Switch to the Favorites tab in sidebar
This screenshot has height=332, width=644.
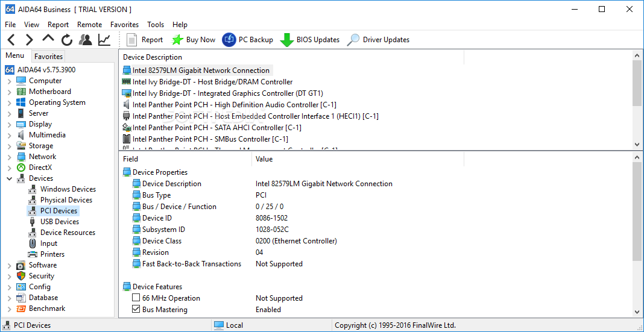pyautogui.click(x=48, y=56)
